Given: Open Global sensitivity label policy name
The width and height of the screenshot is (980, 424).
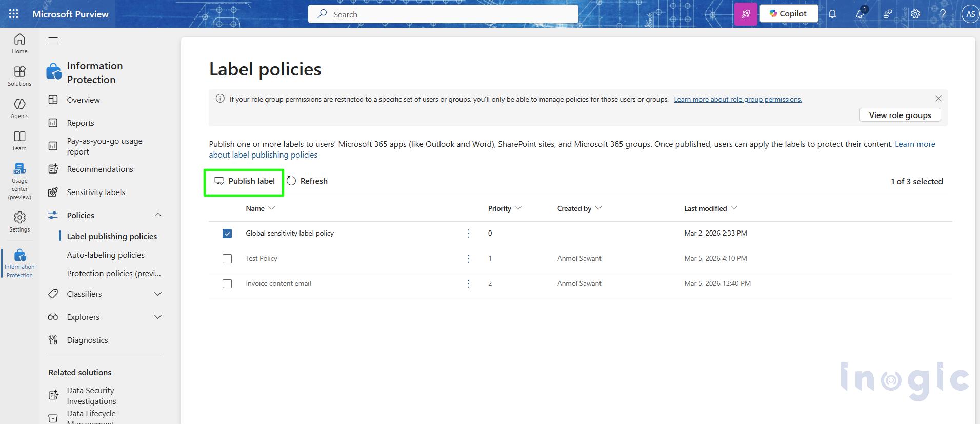Looking at the screenshot, I should (290, 233).
